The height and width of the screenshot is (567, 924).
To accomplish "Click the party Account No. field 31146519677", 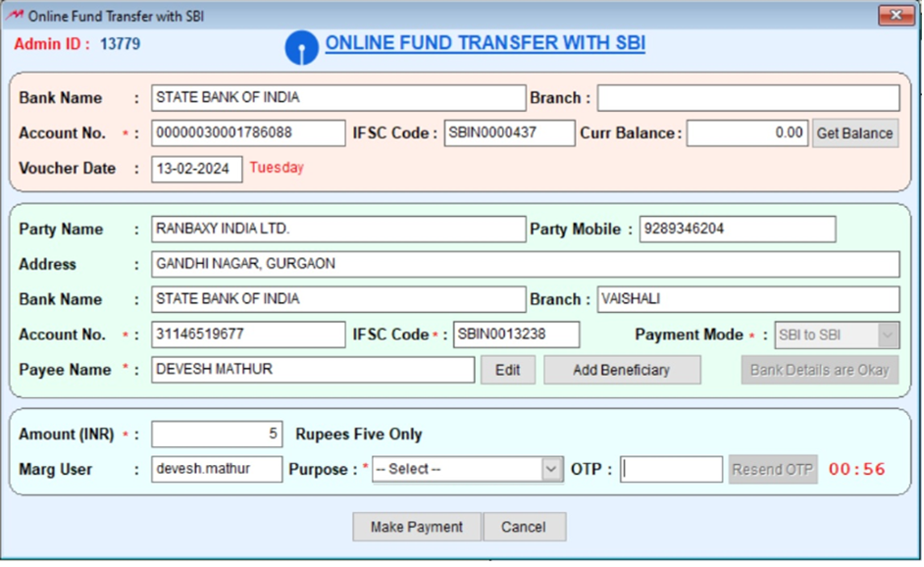I will 248,335.
